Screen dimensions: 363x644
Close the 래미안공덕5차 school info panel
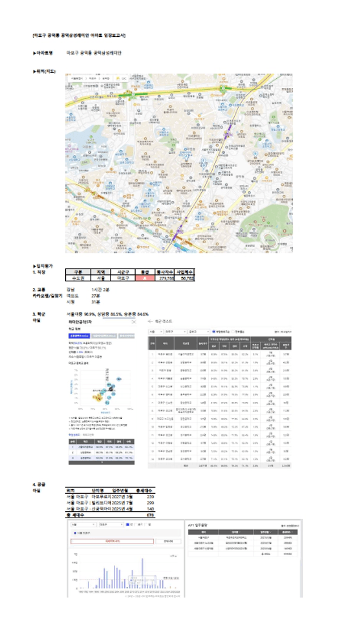click(x=134, y=322)
